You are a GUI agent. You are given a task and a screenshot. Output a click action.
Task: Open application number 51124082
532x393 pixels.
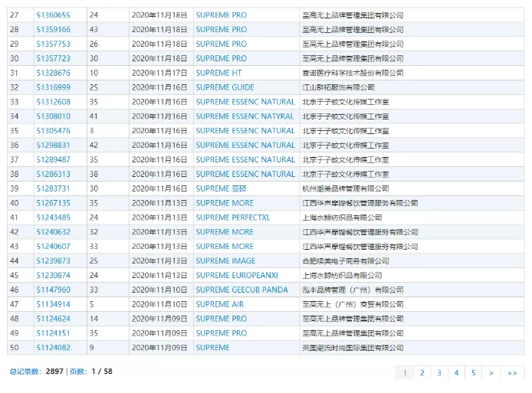(x=53, y=348)
